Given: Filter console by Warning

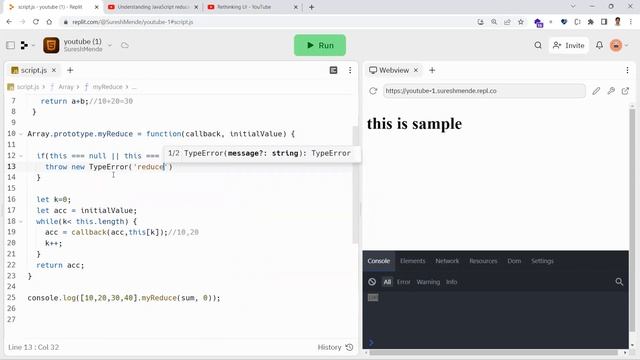Looking at the screenshot, I should [428, 282].
